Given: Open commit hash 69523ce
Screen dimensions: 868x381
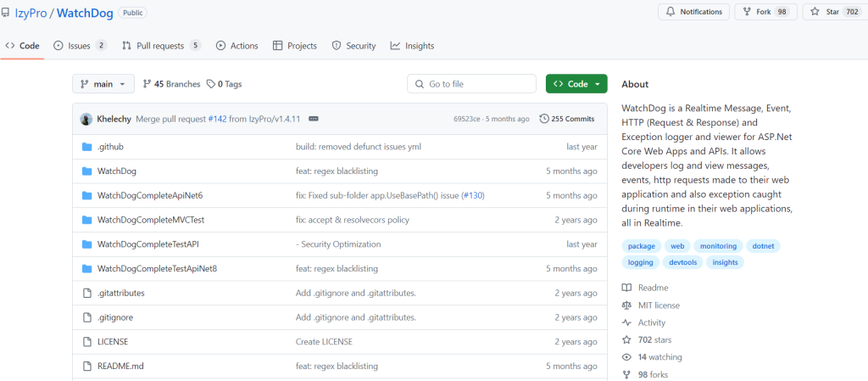Looking at the screenshot, I should (x=467, y=119).
